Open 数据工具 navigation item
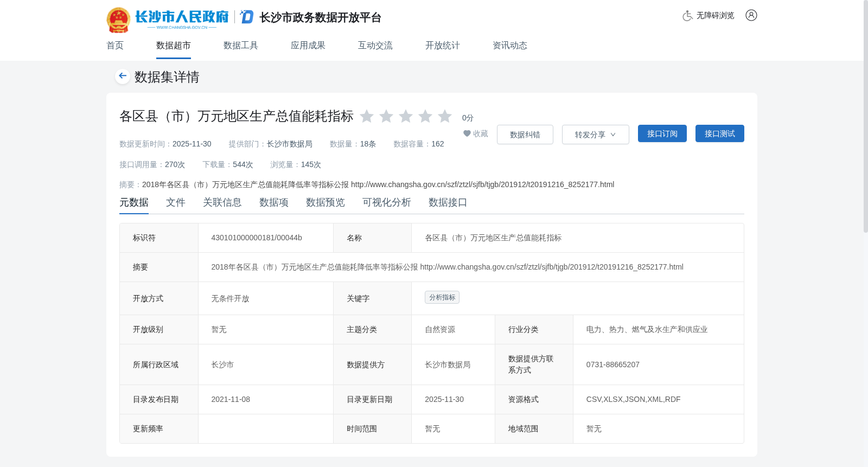 click(x=241, y=46)
